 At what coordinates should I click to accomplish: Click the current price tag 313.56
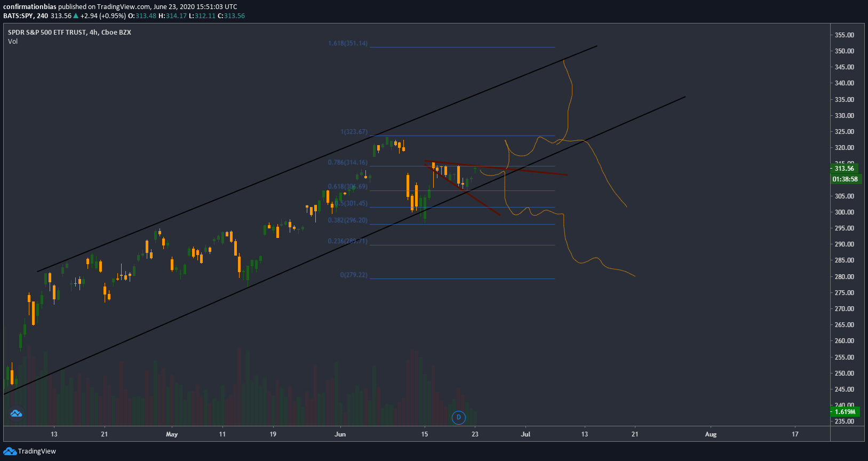coord(845,169)
